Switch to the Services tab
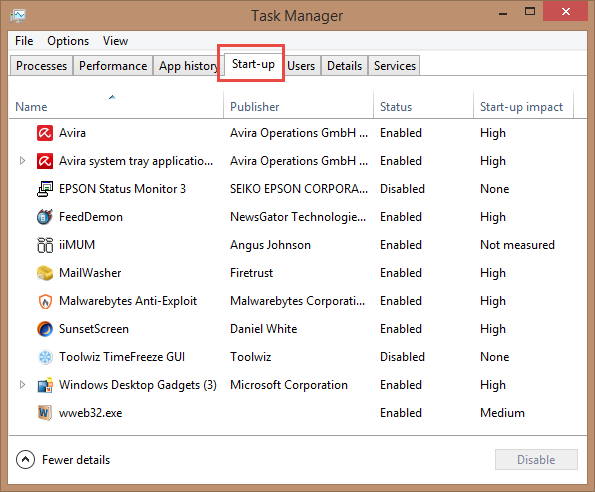The image size is (595, 492). 395,66
